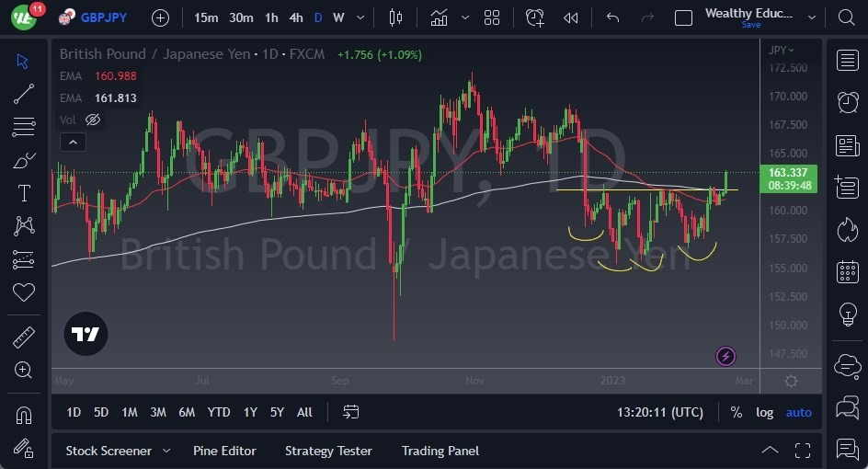The width and height of the screenshot is (868, 469).
Task: Open the heart icons tool
Action: 23,292
